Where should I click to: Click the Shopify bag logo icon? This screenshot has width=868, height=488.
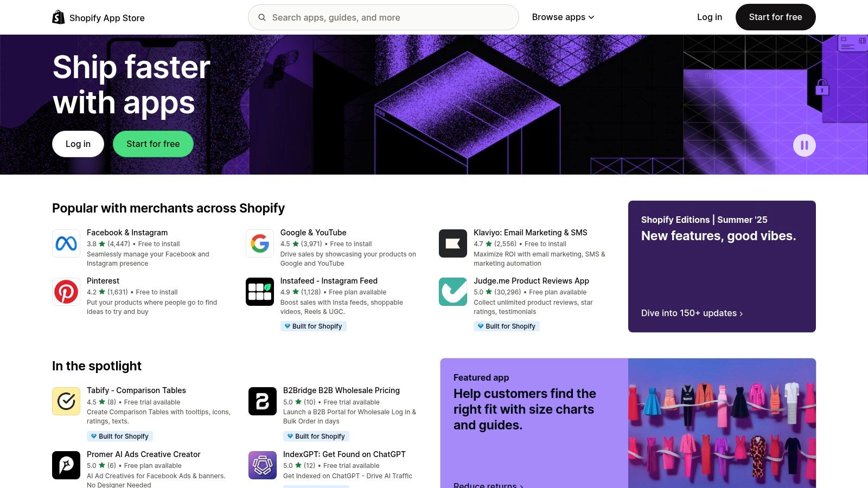(x=58, y=17)
